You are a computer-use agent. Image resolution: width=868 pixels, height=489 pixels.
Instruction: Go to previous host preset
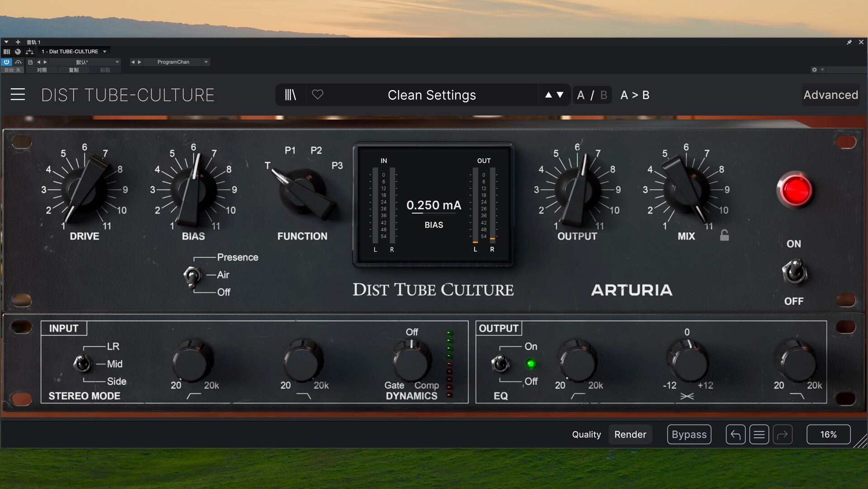click(38, 62)
